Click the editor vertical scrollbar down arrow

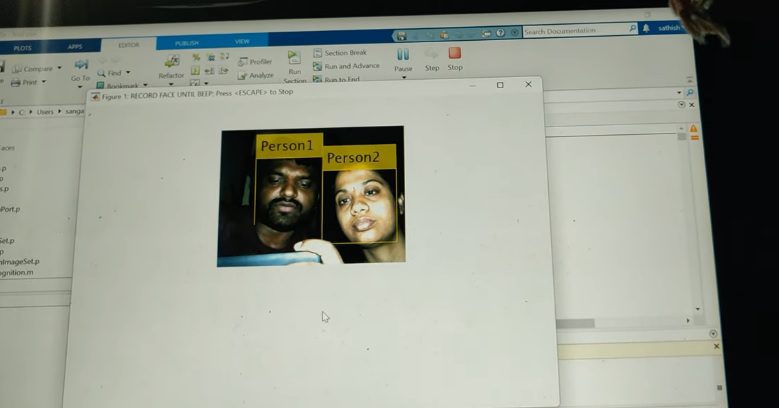coord(698,309)
